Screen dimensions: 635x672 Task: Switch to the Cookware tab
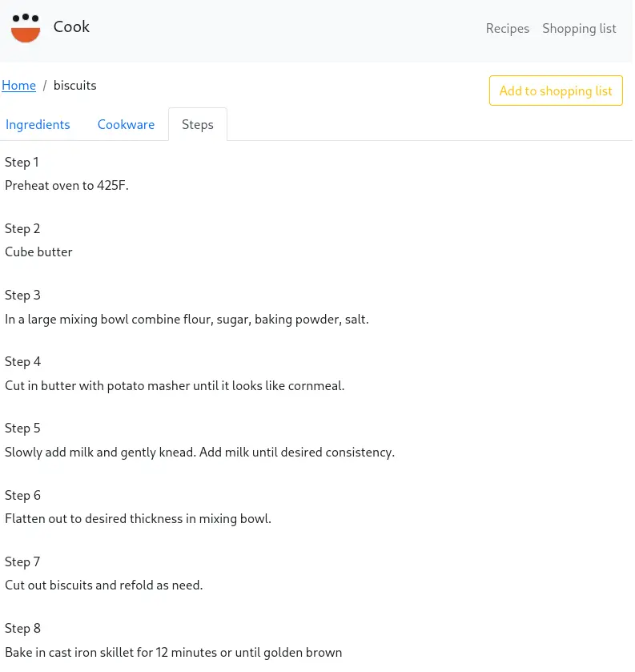click(x=126, y=124)
